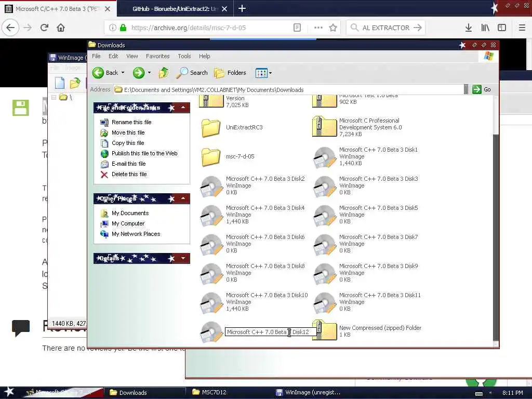
Task: Select the Beta 3 Disk9 image icon
Action: 324,274
